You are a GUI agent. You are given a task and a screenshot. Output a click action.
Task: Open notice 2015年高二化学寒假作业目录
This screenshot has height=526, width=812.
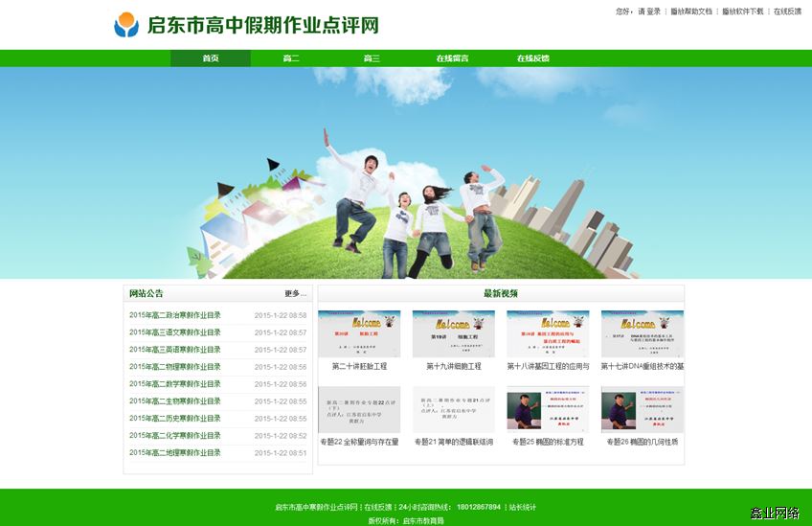coord(175,435)
